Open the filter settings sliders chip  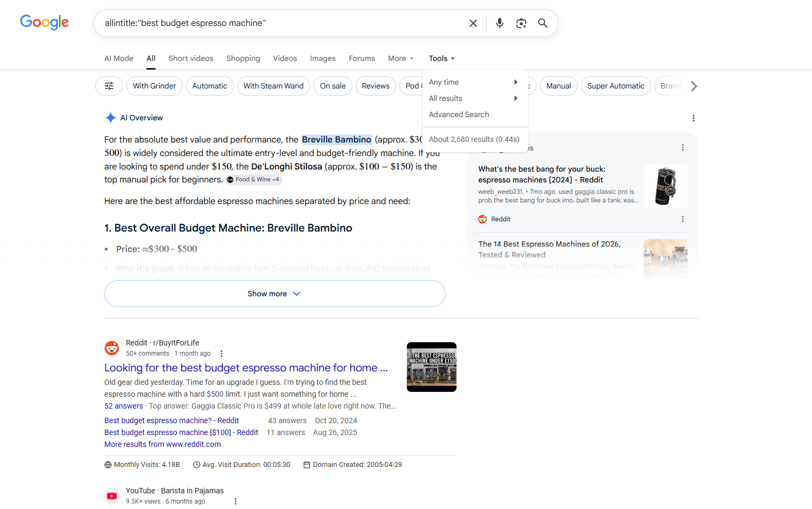109,86
